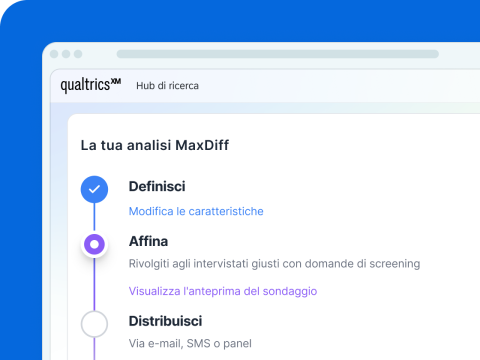Click the La tua analisi MaxDiff title
The height and width of the screenshot is (360, 480).
point(155,145)
